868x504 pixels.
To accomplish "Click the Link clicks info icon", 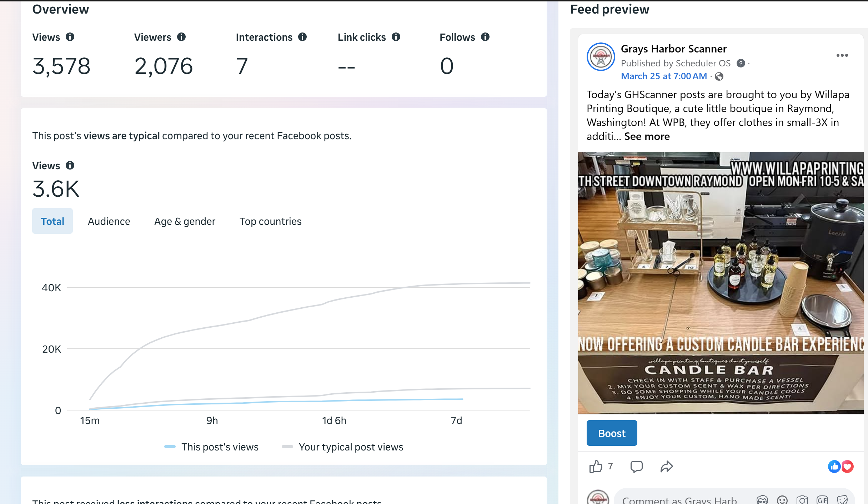I will point(396,37).
